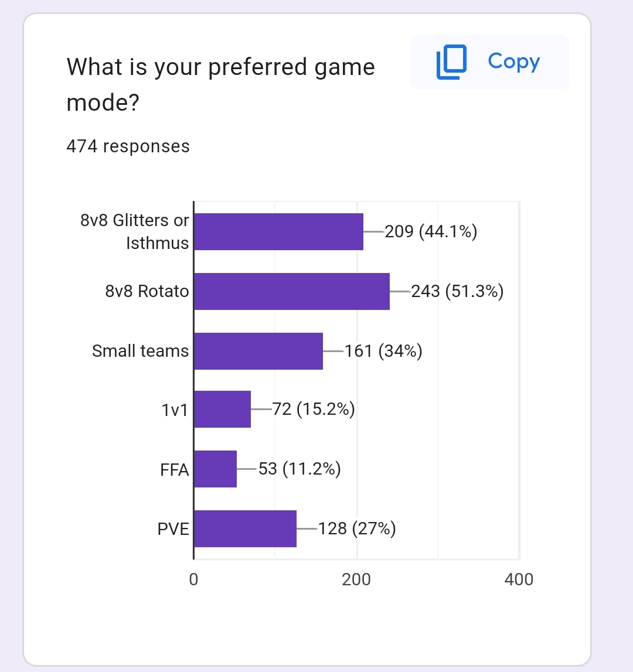This screenshot has width=633, height=672.
Task: Select the "72 (15.2%)" data label
Action: click(314, 409)
